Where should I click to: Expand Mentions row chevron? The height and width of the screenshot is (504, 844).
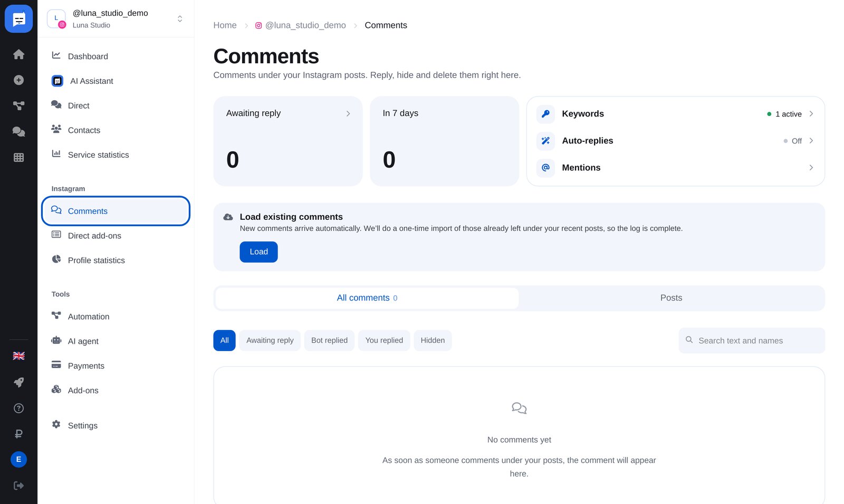[811, 168]
